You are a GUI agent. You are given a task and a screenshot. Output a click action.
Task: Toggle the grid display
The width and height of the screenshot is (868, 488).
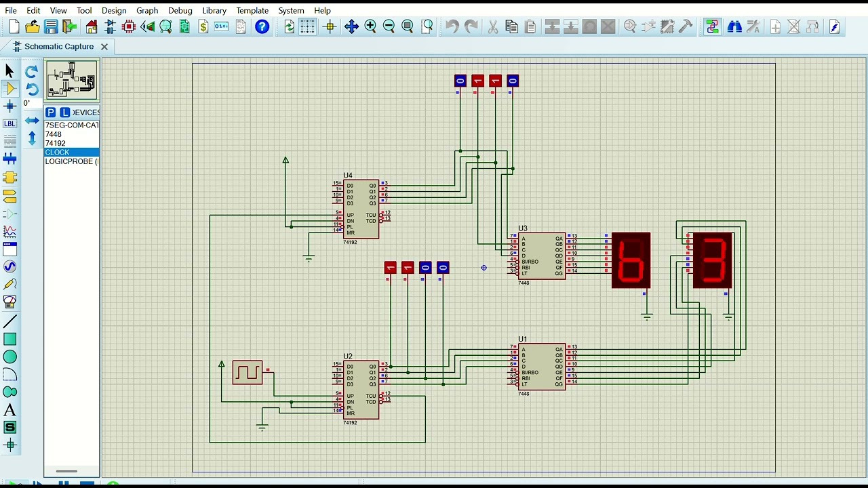pyautogui.click(x=308, y=26)
